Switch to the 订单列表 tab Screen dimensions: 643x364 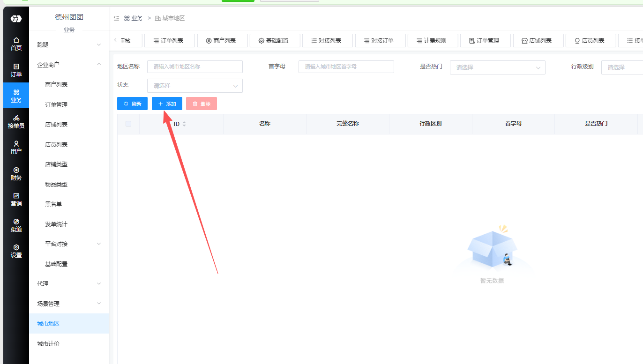point(170,41)
